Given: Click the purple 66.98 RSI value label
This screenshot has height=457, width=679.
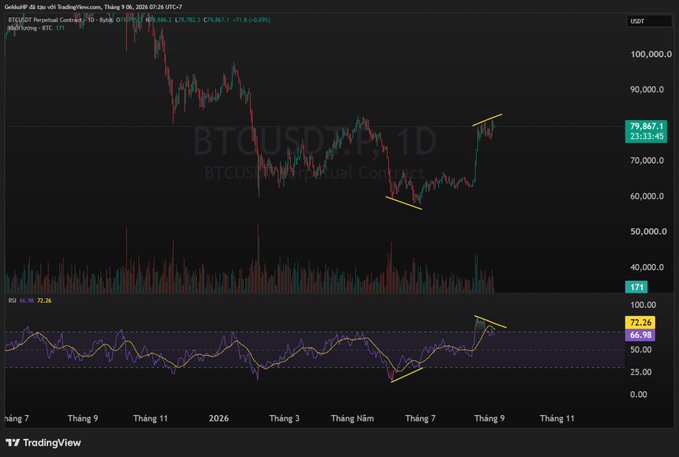Looking at the screenshot, I should [x=640, y=335].
